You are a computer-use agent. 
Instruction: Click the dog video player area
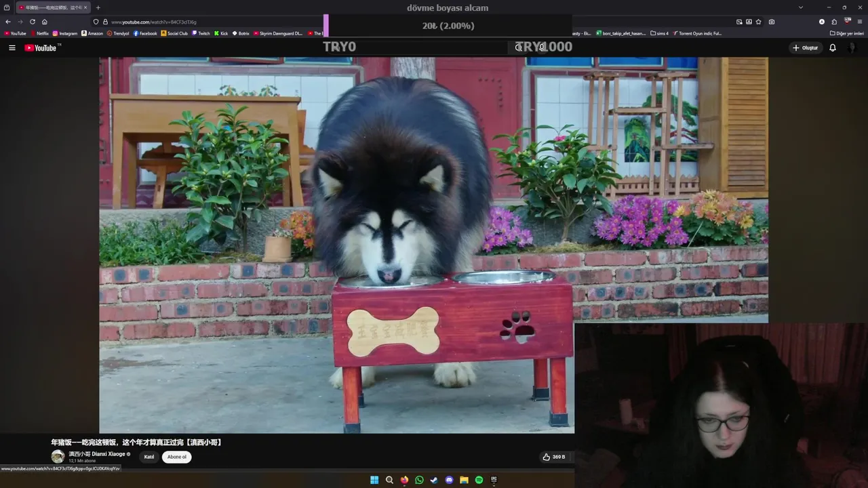[x=433, y=244]
